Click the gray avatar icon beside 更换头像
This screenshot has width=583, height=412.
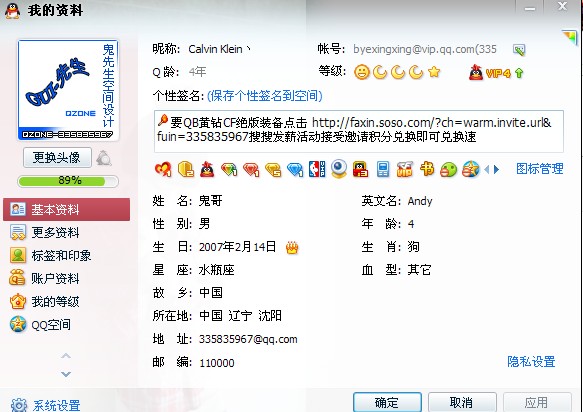[104, 158]
